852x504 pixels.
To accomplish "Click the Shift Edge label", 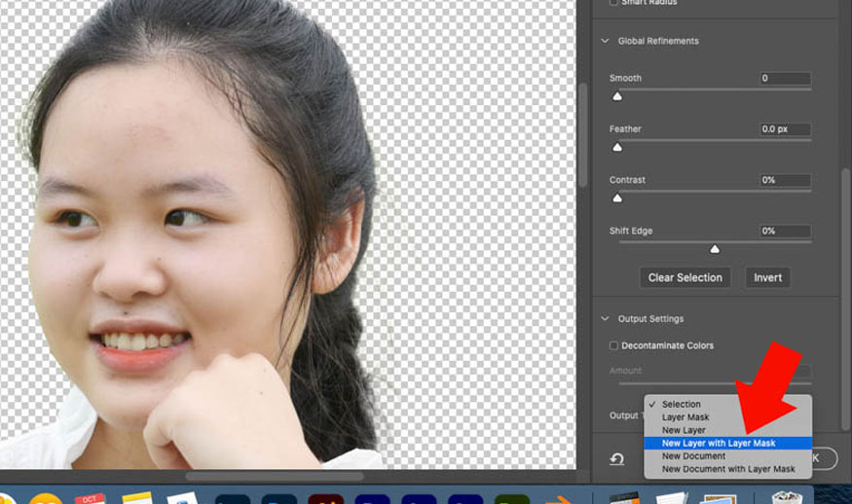I will point(631,231).
